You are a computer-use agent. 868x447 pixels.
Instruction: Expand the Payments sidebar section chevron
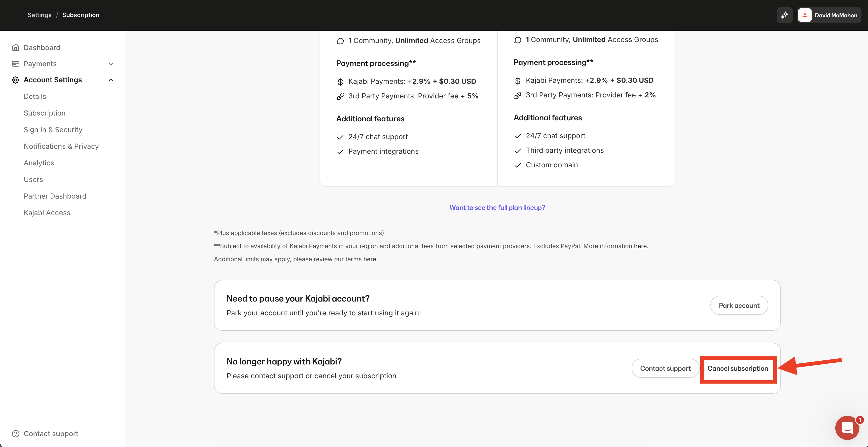[111, 64]
